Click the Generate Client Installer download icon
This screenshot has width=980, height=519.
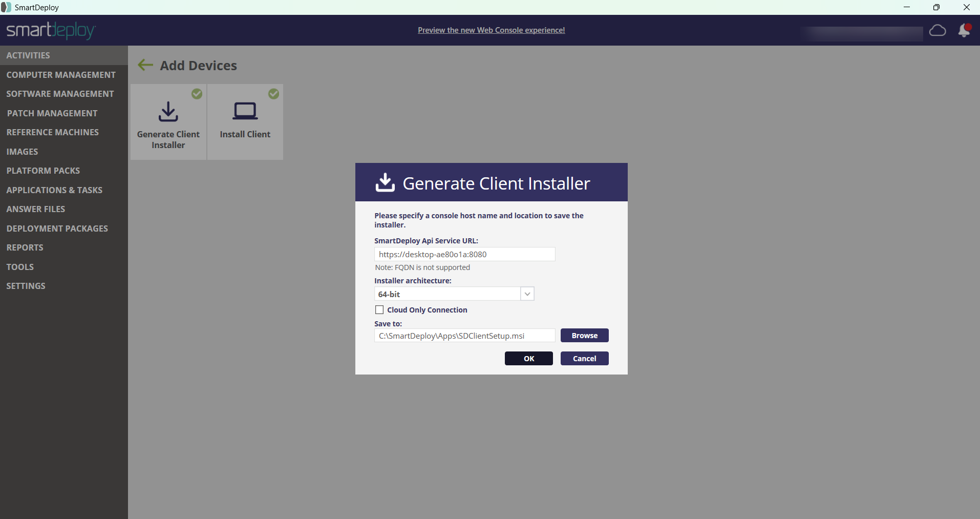click(168, 112)
